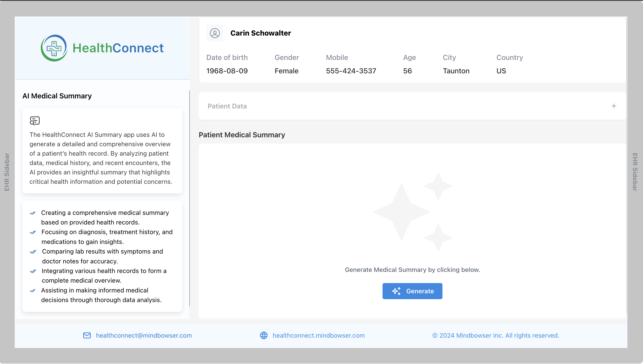
Task: Click the left panel vertical scrollbar
Action: 189,198
